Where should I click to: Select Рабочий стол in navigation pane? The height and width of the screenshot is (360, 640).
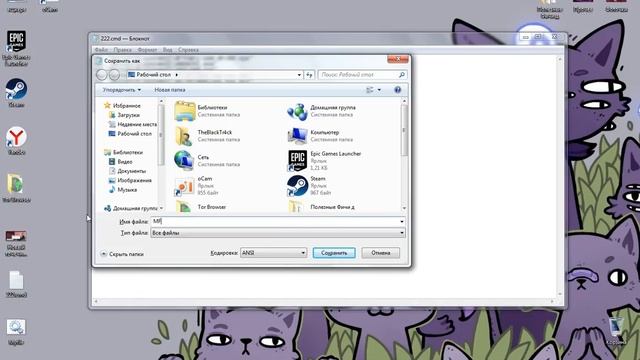130,133
